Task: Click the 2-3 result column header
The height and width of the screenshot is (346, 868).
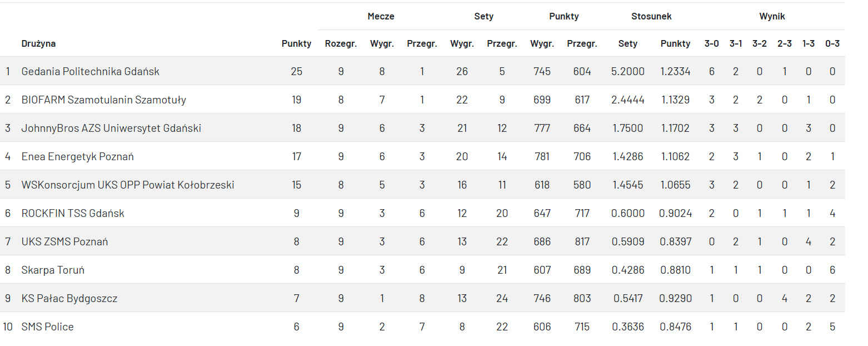Action: 784,43
